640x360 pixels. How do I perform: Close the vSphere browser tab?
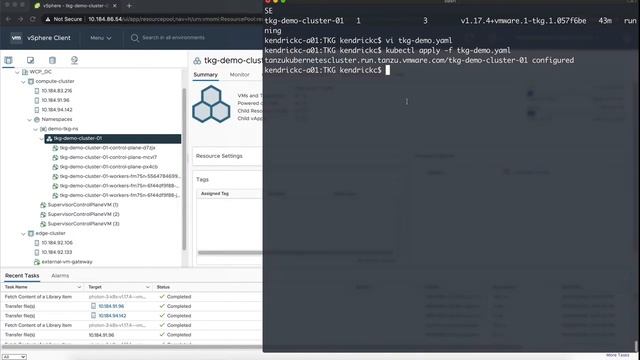coord(115,6)
